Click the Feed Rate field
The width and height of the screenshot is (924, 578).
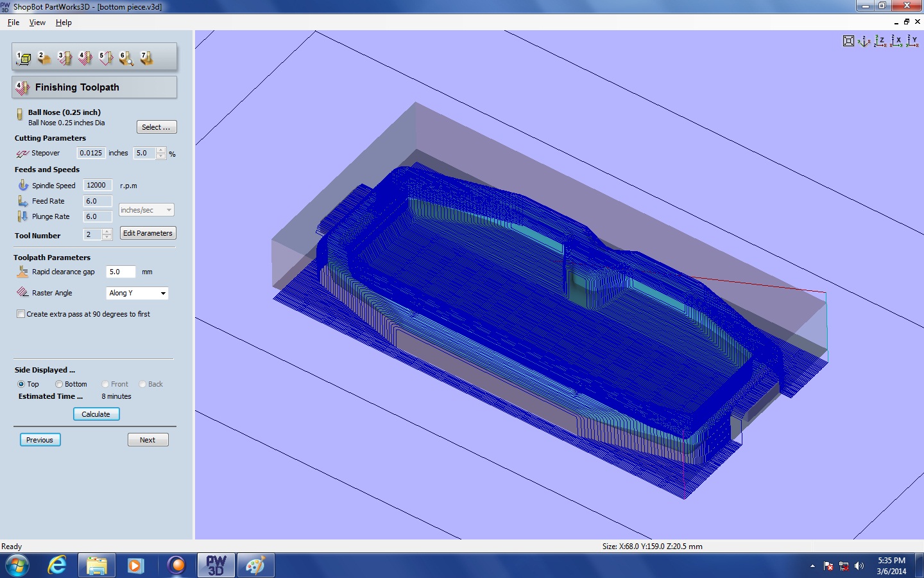98,201
